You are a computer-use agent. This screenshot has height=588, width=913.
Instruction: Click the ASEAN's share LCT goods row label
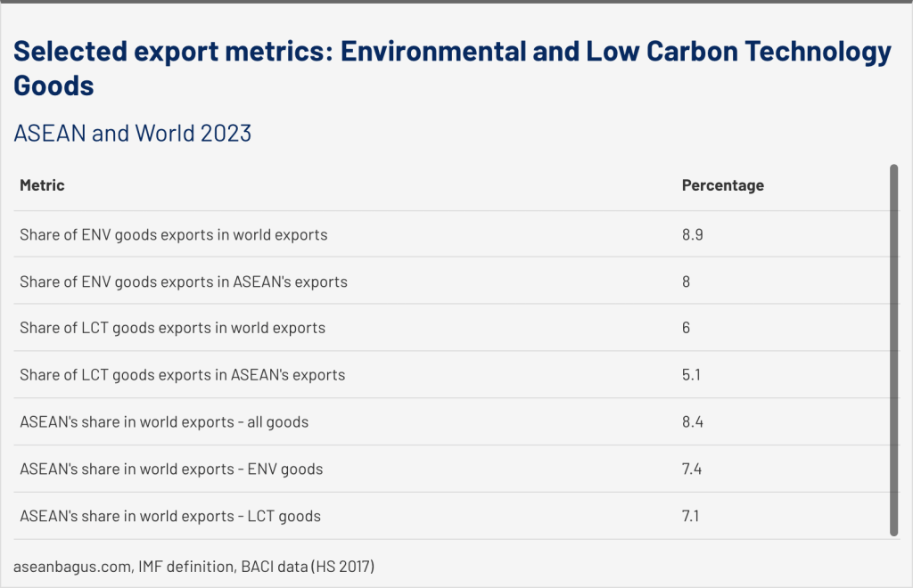(x=169, y=516)
